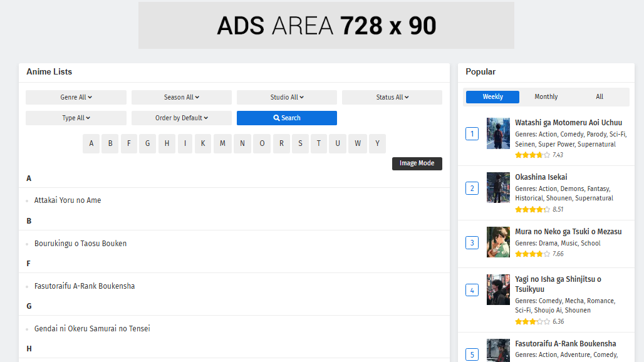Choose letter O in alphabet bar

(x=262, y=143)
